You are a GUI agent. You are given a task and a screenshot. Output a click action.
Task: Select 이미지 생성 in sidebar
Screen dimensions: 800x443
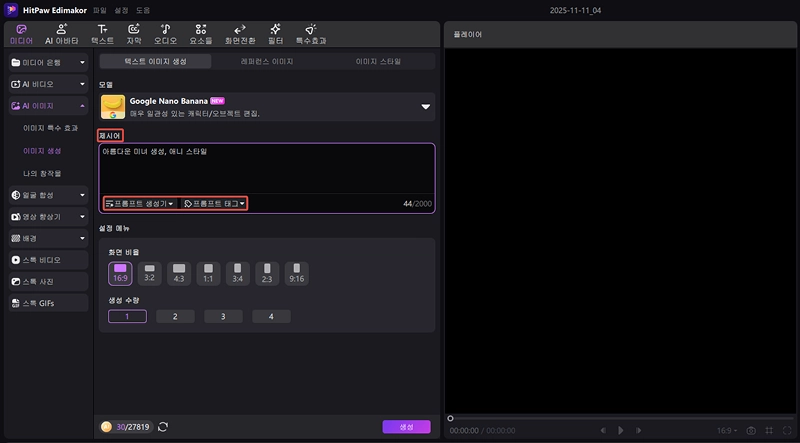[42, 151]
